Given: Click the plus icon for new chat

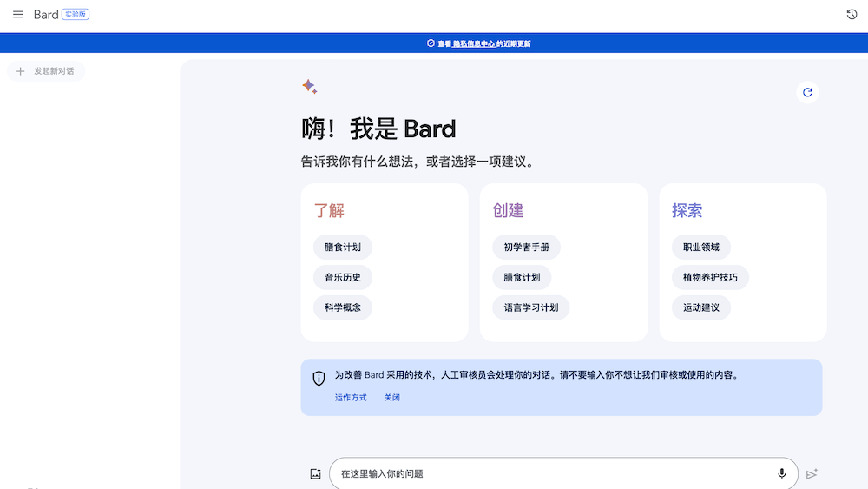Looking at the screenshot, I should coord(21,71).
